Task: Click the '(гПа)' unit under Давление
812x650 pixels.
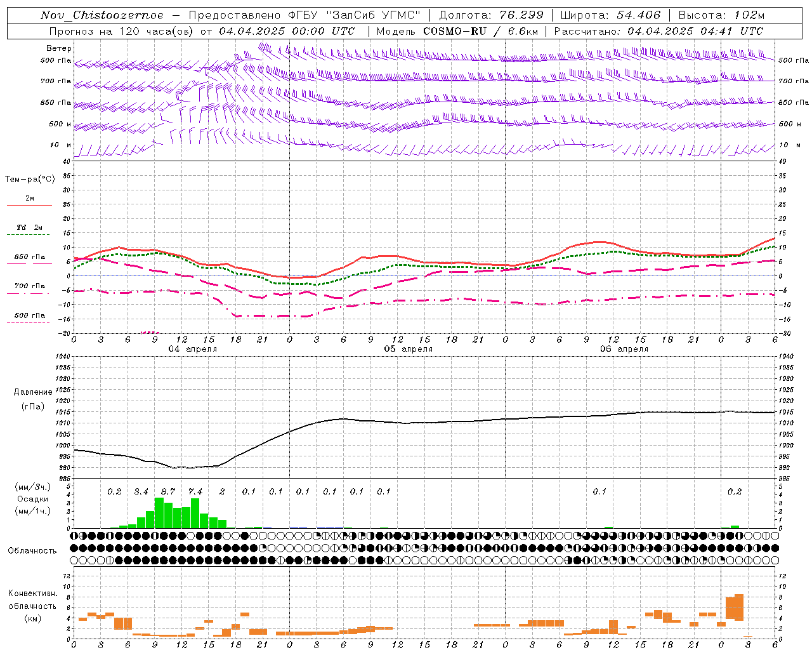Action: tap(33, 406)
